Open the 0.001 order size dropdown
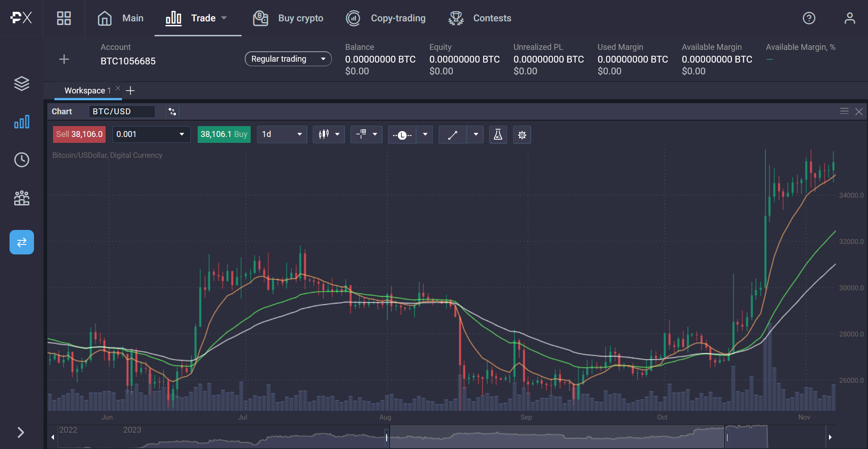 151,134
